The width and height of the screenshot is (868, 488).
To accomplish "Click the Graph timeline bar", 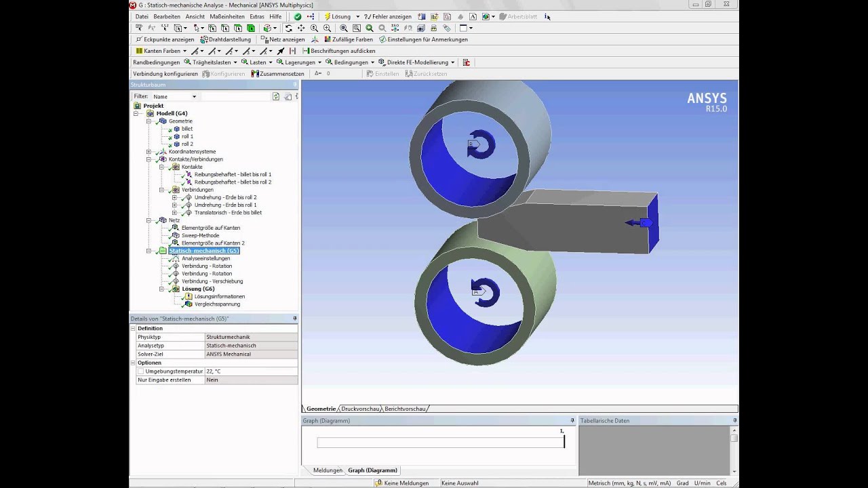I will 441,443.
